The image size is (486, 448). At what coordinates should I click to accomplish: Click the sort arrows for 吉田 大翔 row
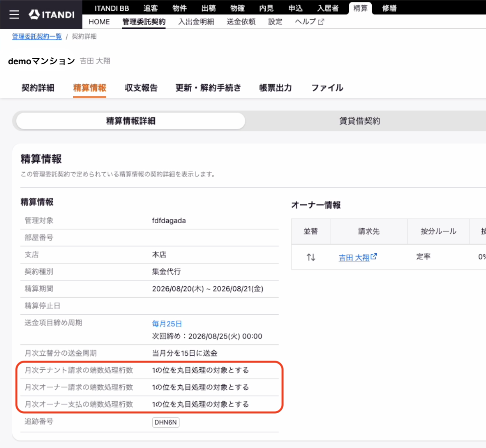click(311, 257)
